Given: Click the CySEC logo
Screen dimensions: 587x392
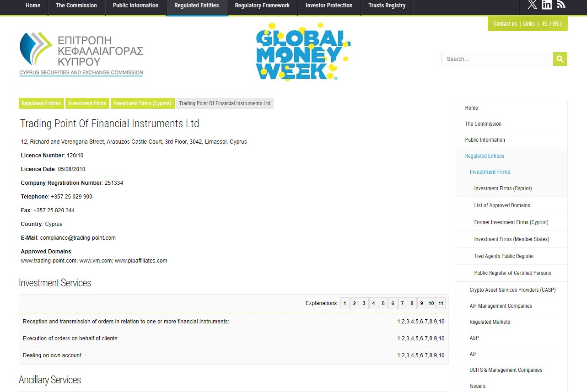Looking at the screenshot, I should click(81, 54).
